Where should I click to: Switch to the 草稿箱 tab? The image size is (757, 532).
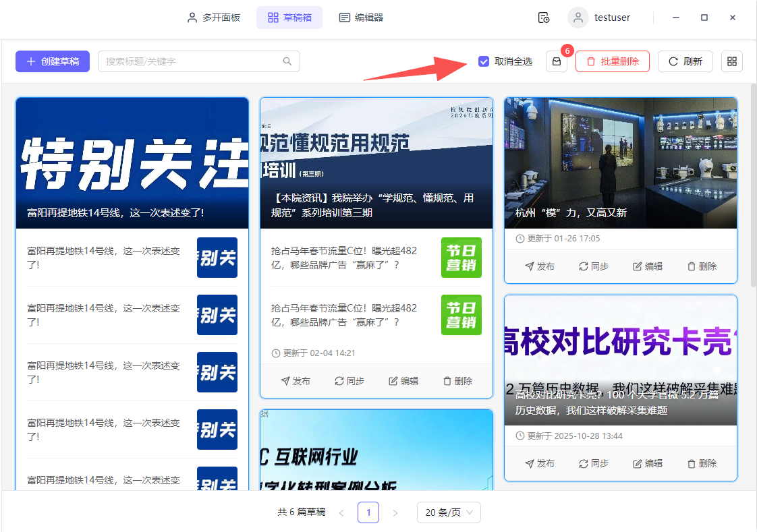[x=289, y=18]
